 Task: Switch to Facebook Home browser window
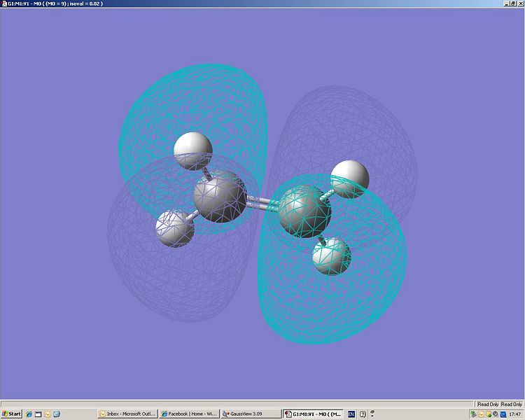(189, 414)
